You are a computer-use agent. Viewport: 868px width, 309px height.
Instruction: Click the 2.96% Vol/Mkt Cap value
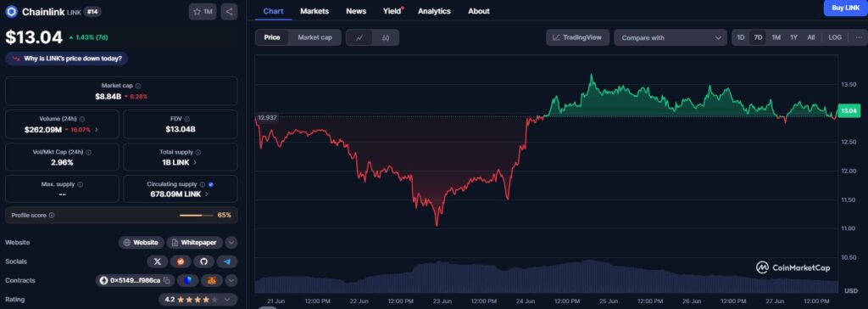click(61, 162)
